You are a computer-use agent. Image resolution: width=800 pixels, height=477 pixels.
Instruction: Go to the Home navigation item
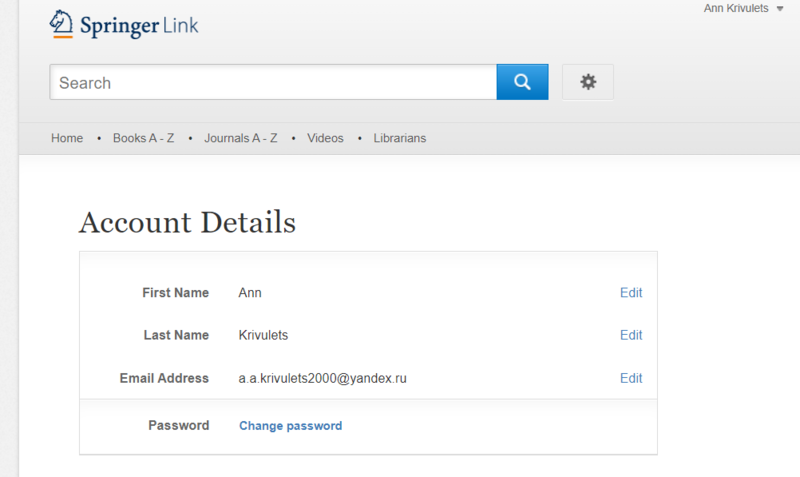coord(67,138)
